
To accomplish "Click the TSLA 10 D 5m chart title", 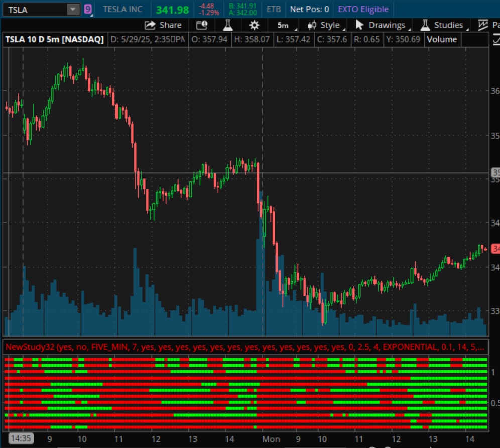I will tap(54, 39).
